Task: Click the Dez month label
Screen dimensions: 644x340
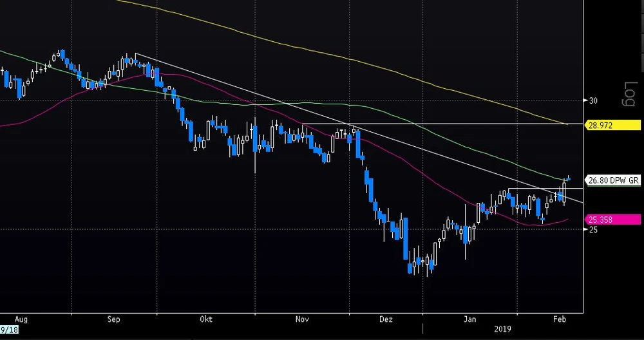Action: pyautogui.click(x=386, y=319)
